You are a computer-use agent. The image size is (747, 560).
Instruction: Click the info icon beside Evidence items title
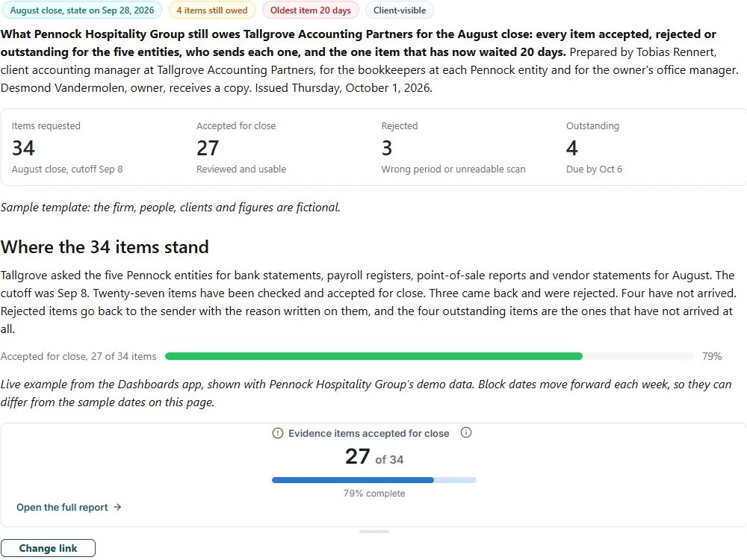pyautogui.click(x=466, y=432)
